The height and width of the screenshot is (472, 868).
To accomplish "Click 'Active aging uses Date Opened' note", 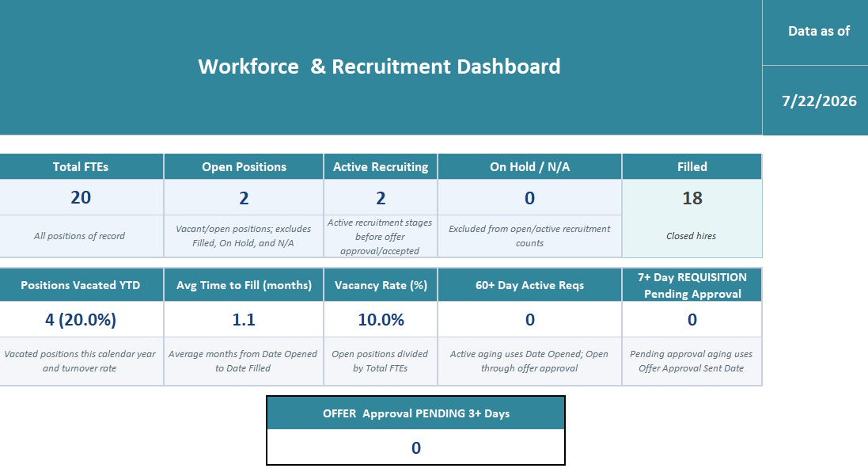I will point(529,360).
